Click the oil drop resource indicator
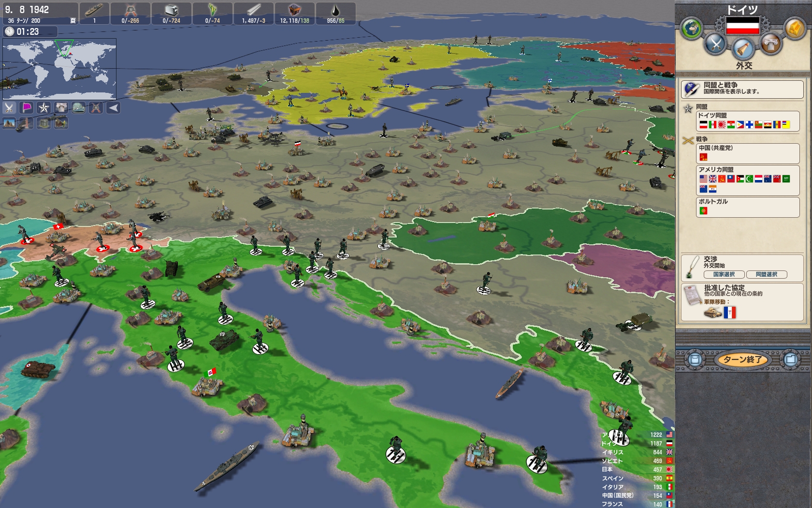Viewport: 812px width, 508px height. (x=335, y=14)
